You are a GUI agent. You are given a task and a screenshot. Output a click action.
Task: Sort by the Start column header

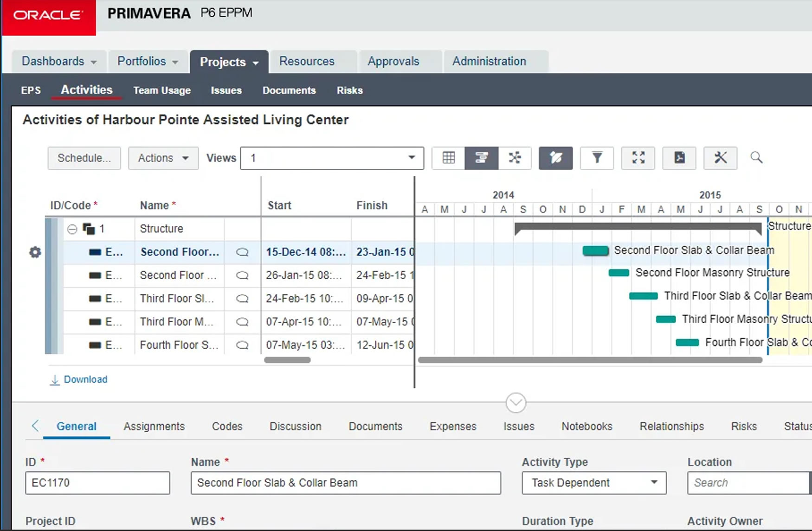pyautogui.click(x=279, y=205)
